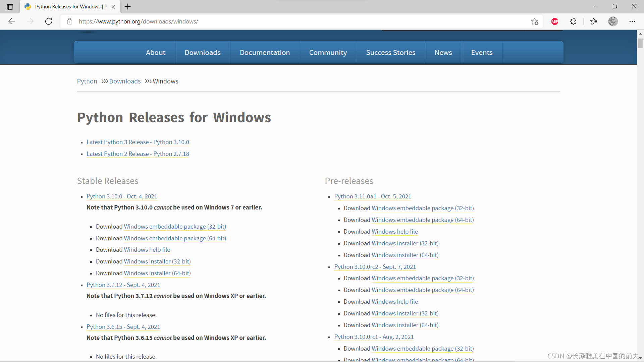The width and height of the screenshot is (644, 362).
Task: Open the ABP Adblock Plus extension
Action: (x=554, y=21)
